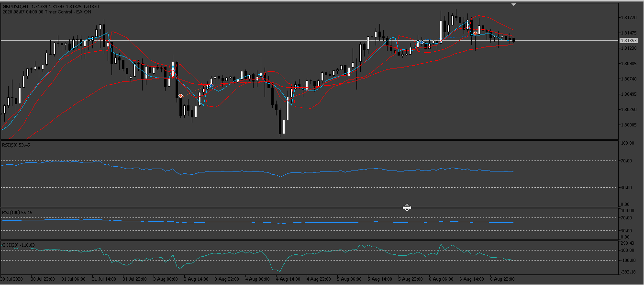The width and height of the screenshot is (644, 285).
Task: Click the chart shift triangle marker at top
Action: click(513, 4)
